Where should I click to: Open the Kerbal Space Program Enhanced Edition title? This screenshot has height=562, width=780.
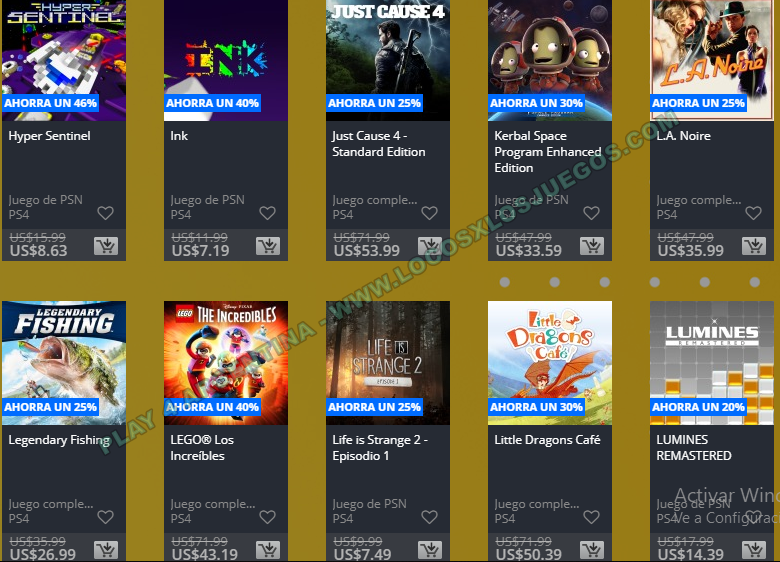(548, 152)
